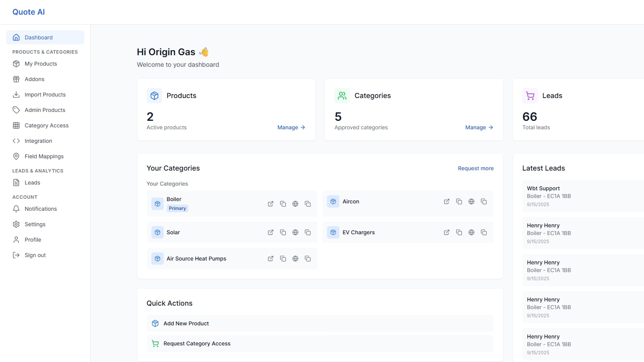Click the Air Source Heat Pumps globe icon
The image size is (644, 362).
[x=295, y=259]
